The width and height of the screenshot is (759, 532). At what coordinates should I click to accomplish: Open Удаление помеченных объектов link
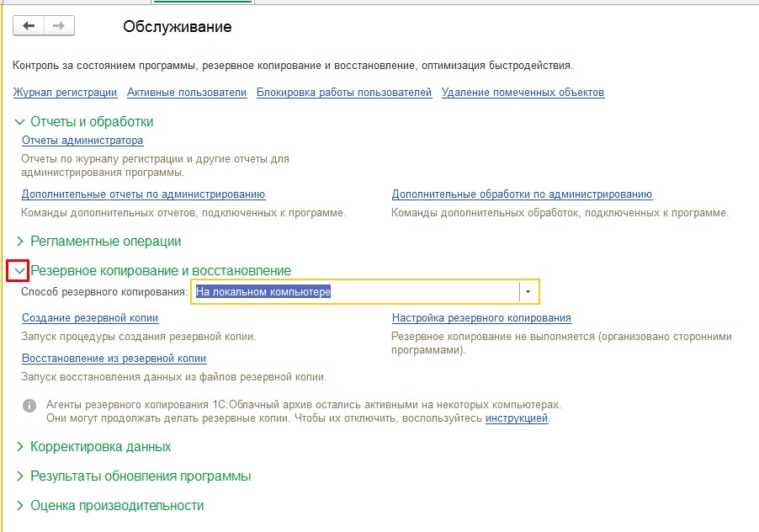(x=523, y=93)
